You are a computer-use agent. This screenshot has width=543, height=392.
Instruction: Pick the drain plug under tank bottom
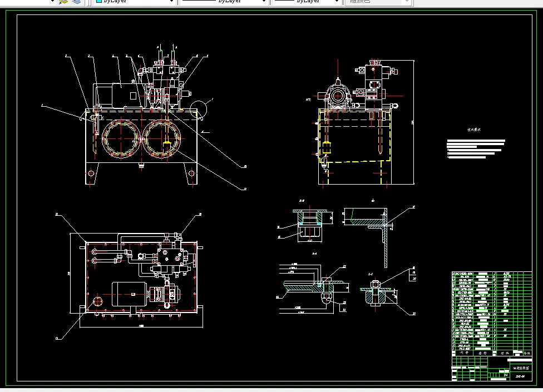pyautogui.click(x=141, y=166)
